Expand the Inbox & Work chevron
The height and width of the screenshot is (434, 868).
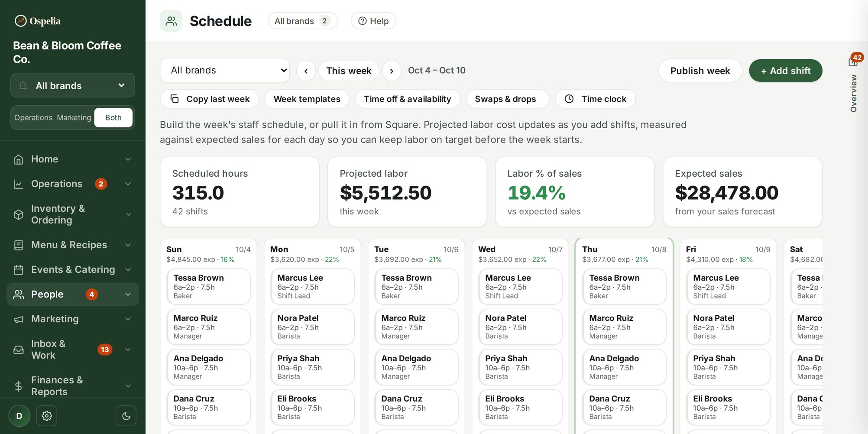pyautogui.click(x=128, y=350)
